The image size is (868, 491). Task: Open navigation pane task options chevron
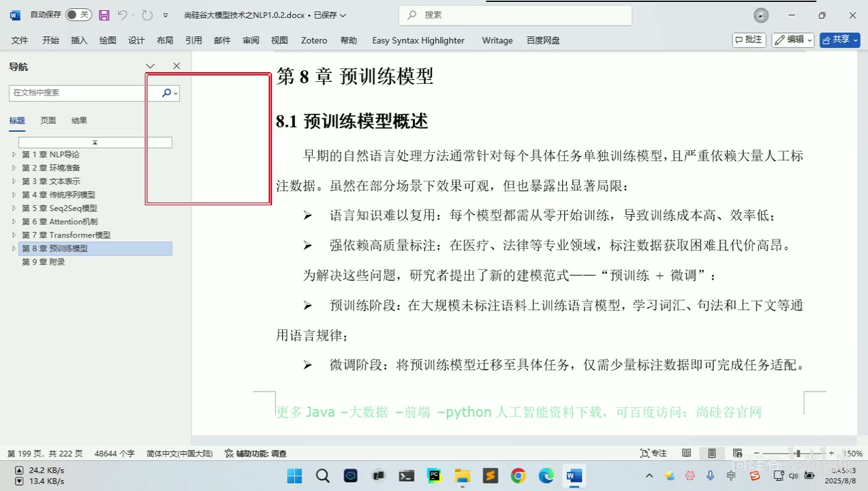coord(151,66)
